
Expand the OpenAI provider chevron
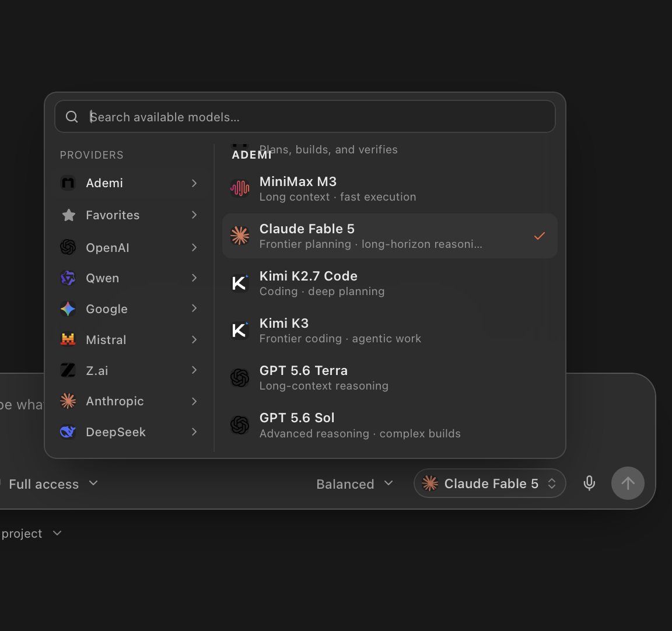[194, 248]
